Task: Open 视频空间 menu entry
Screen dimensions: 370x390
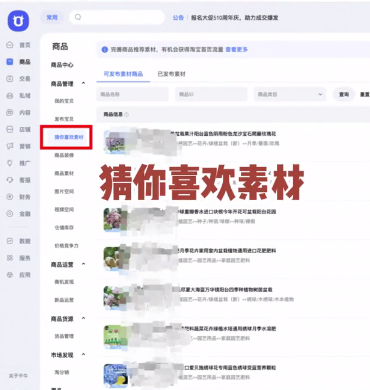Action: (x=64, y=209)
